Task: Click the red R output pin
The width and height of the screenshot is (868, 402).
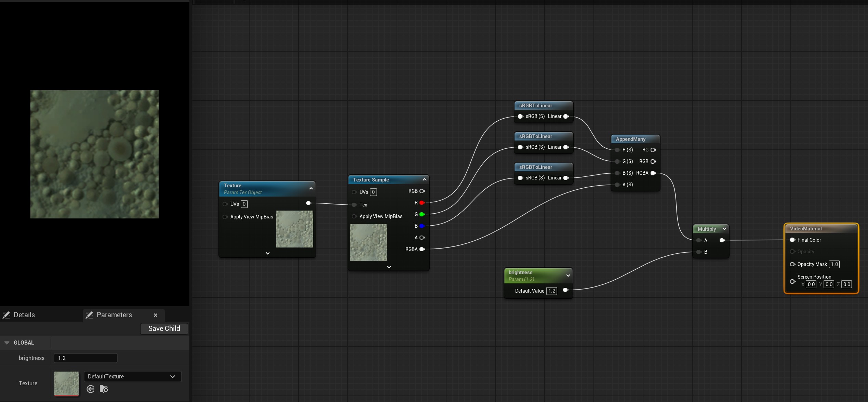Action: (422, 203)
